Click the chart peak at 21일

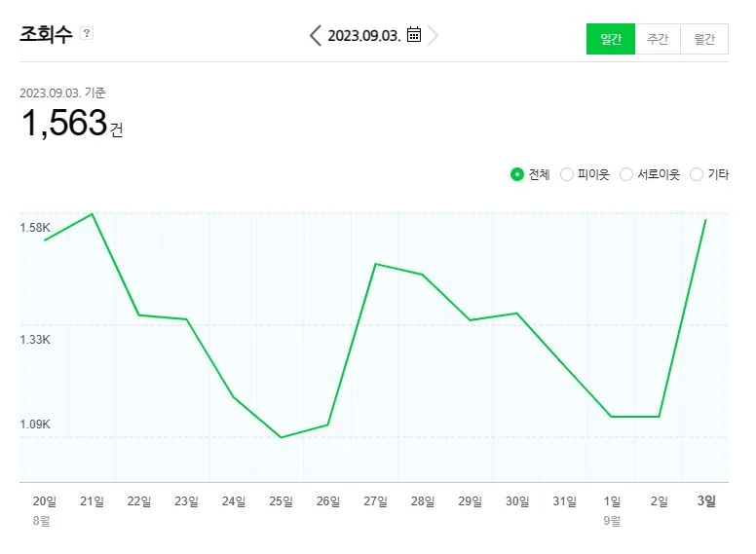point(92,213)
